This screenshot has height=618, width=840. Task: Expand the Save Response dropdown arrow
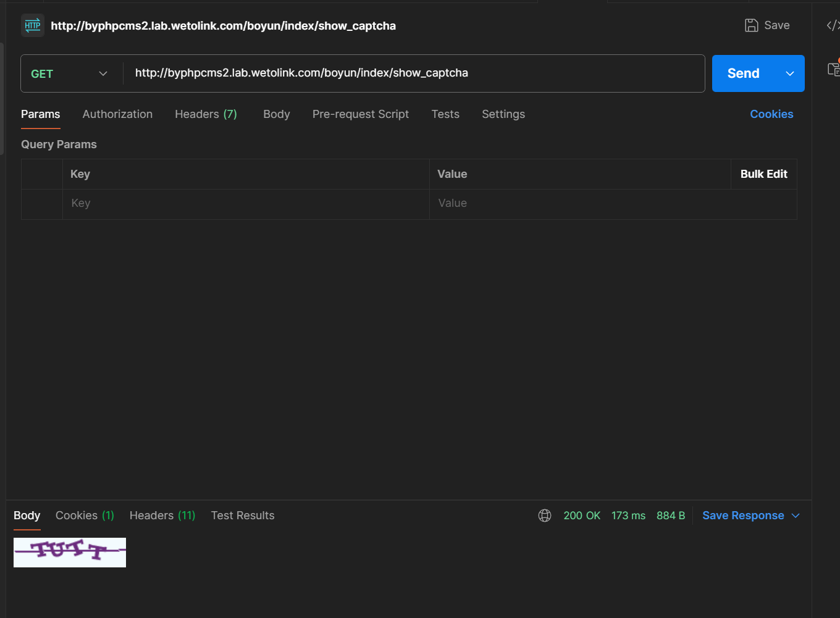[x=796, y=516]
